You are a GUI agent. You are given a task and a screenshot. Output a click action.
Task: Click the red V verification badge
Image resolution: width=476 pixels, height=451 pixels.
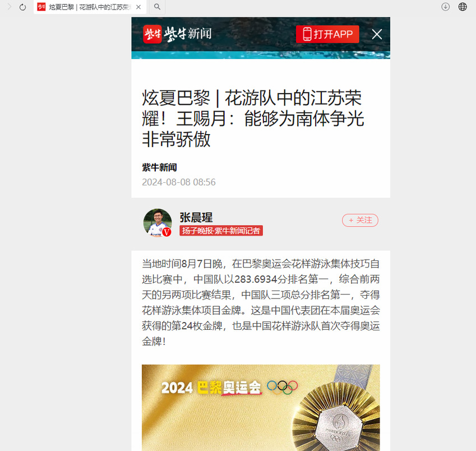point(167,232)
